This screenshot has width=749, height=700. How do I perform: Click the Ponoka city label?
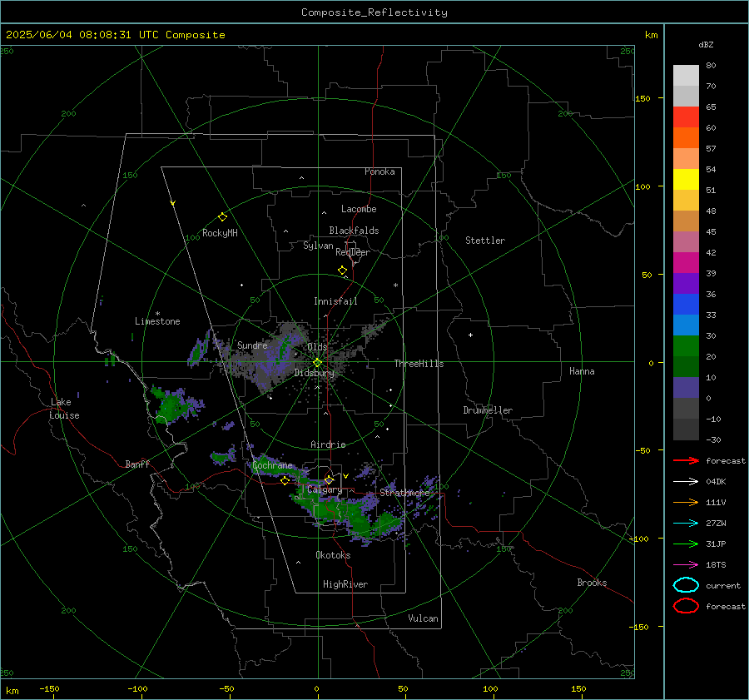pyautogui.click(x=379, y=171)
